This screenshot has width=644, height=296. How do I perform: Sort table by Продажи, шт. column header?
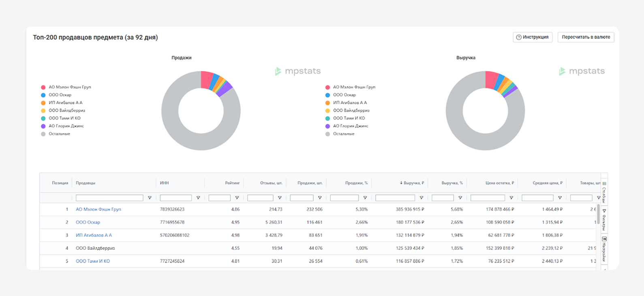(x=310, y=183)
